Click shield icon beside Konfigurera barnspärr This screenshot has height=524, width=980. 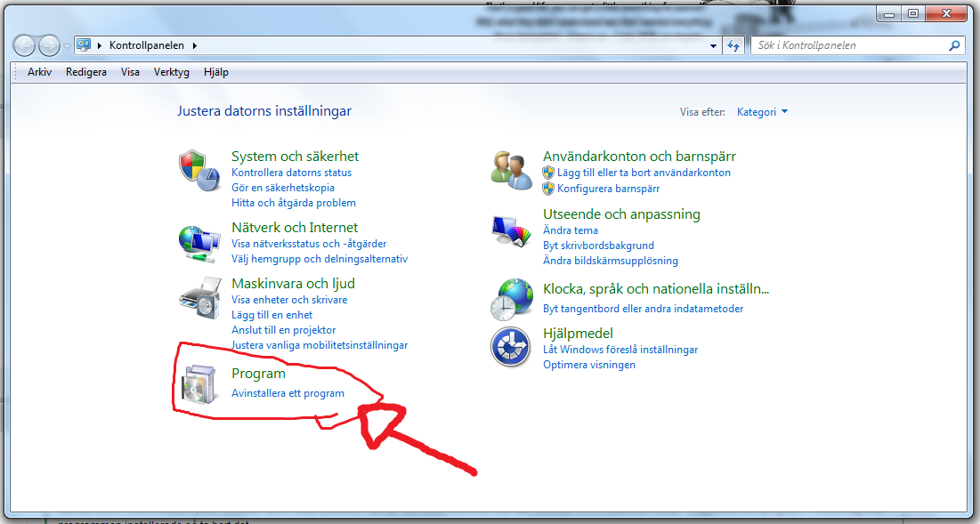point(548,189)
